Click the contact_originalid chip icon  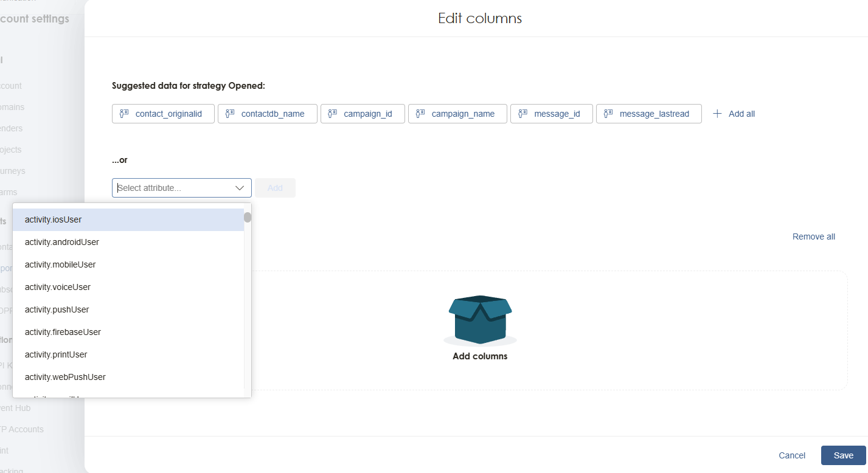[124, 114]
